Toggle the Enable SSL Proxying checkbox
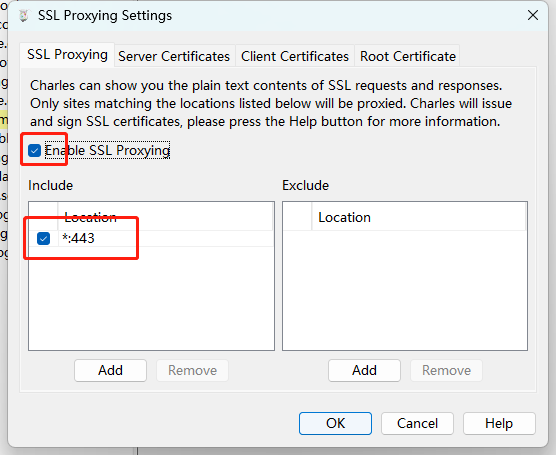 [x=34, y=150]
